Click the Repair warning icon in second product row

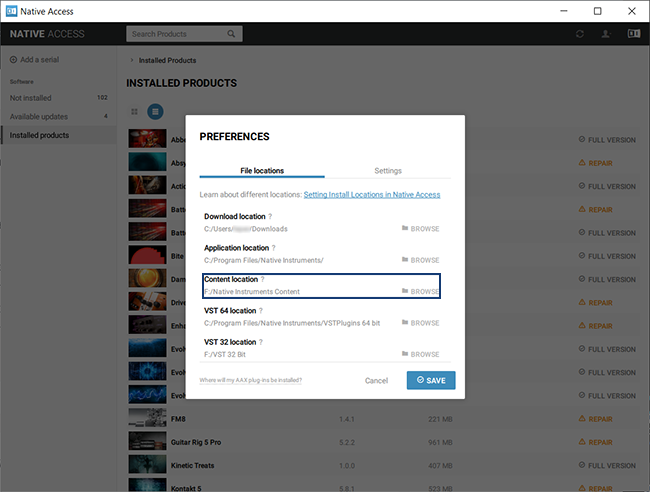[582, 163]
